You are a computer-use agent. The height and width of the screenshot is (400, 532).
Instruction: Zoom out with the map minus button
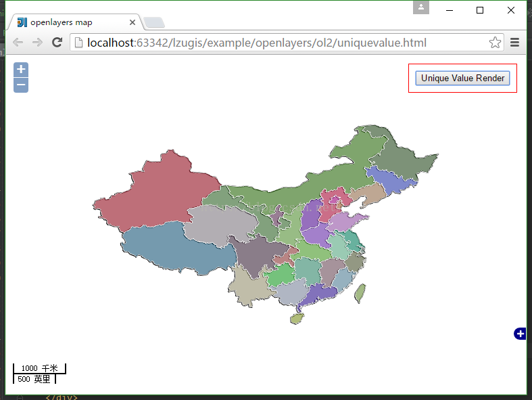click(x=21, y=85)
